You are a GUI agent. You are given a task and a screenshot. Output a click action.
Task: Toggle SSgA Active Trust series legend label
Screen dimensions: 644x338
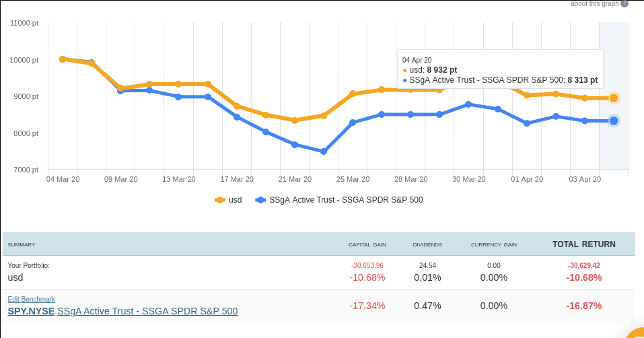[x=346, y=200]
